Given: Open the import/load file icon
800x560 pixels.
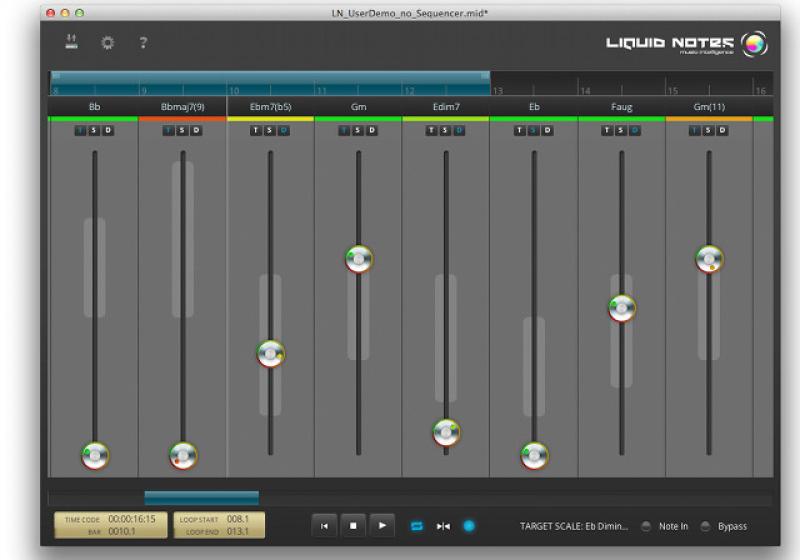Looking at the screenshot, I should click(71, 42).
